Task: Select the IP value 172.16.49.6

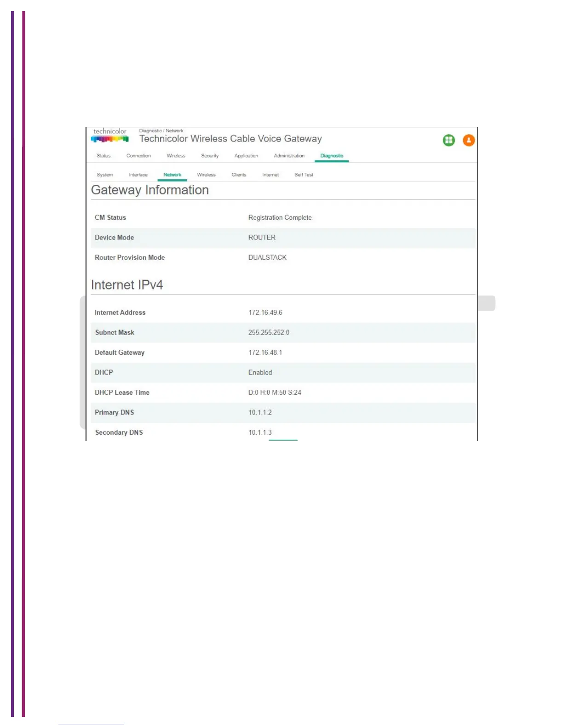Action: pyautogui.click(x=265, y=313)
